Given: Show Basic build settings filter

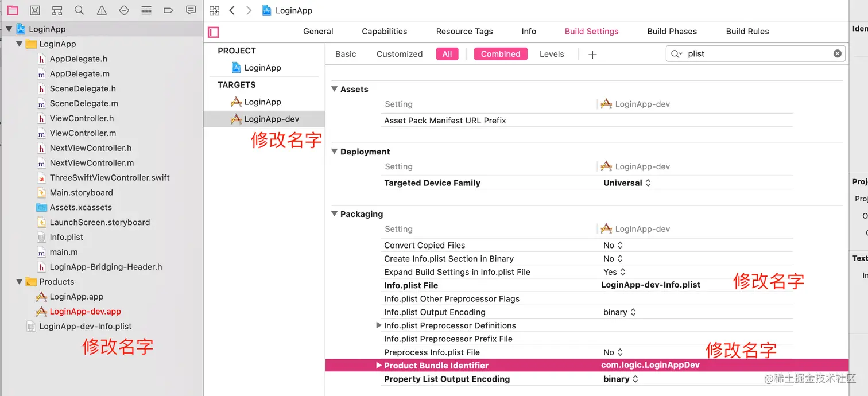Looking at the screenshot, I should [346, 53].
